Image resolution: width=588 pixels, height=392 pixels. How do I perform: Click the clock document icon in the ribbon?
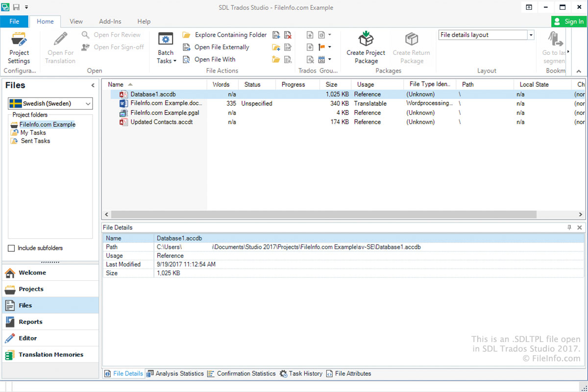pos(322,35)
